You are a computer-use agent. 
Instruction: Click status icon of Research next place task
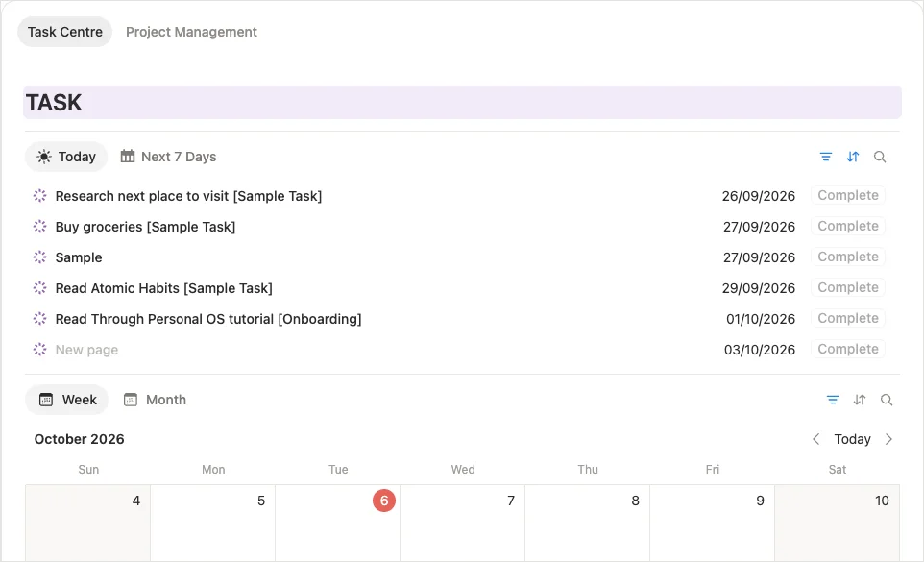39,196
